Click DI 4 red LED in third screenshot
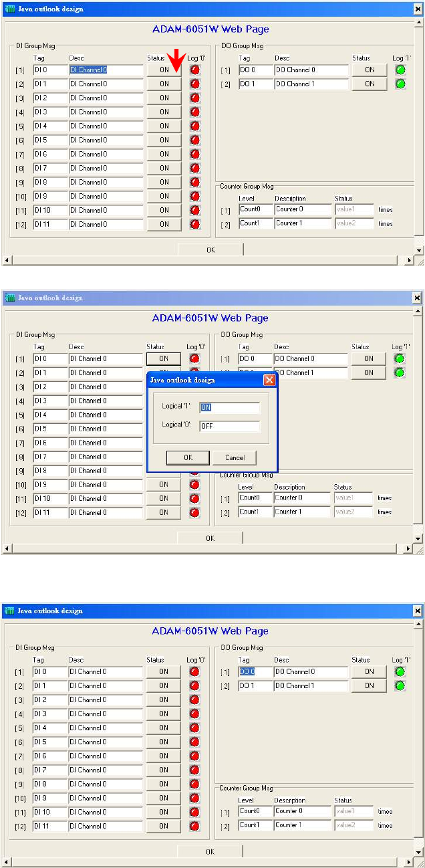The image size is (425, 868). click(x=194, y=728)
